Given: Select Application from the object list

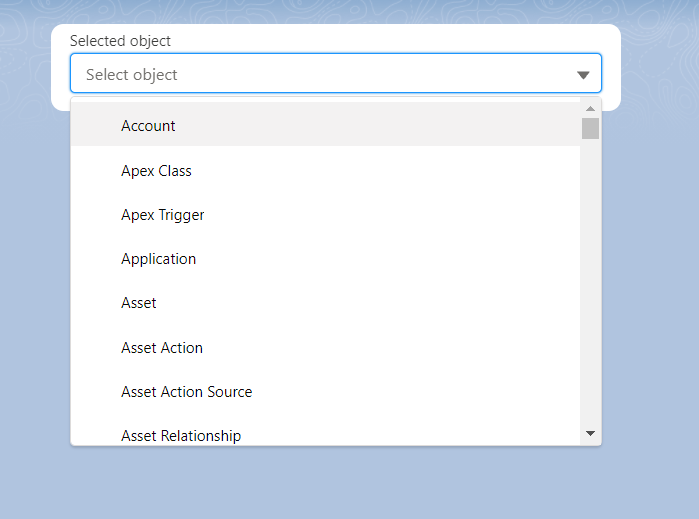Looking at the screenshot, I should pos(325,259).
